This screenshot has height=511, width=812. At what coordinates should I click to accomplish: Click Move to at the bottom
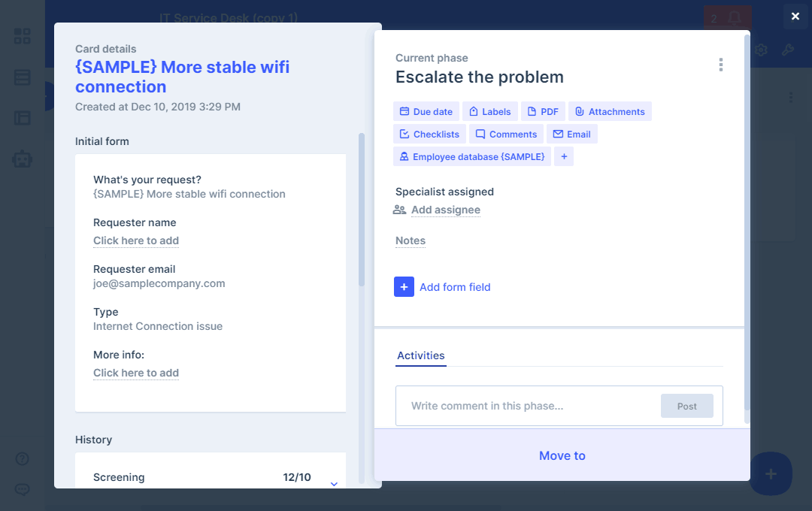click(x=562, y=455)
